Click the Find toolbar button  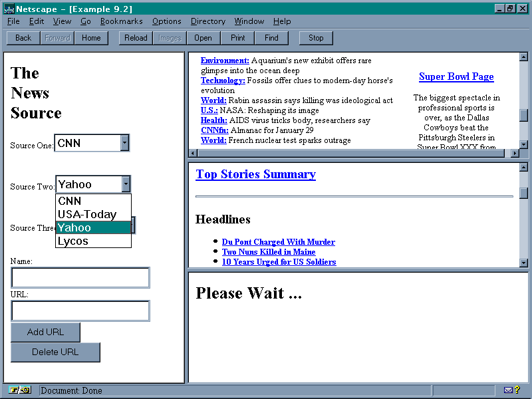[271, 38]
